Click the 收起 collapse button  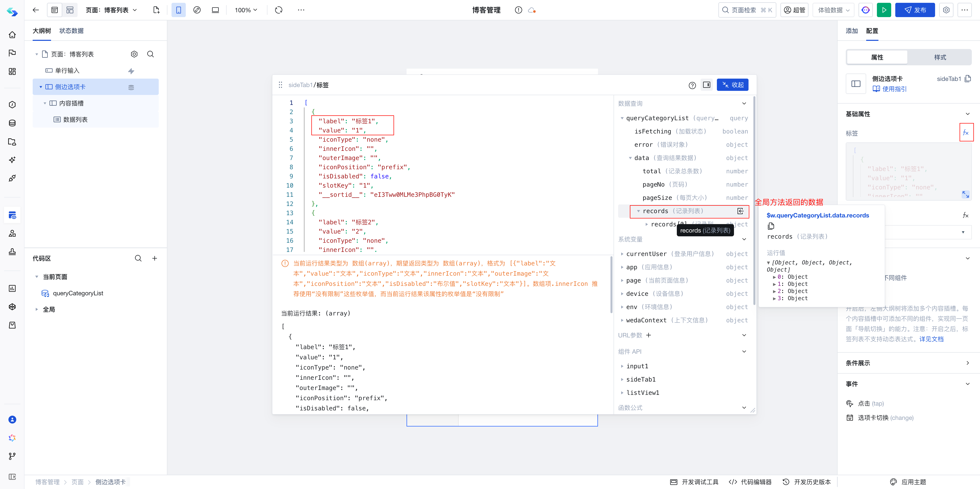coord(732,85)
